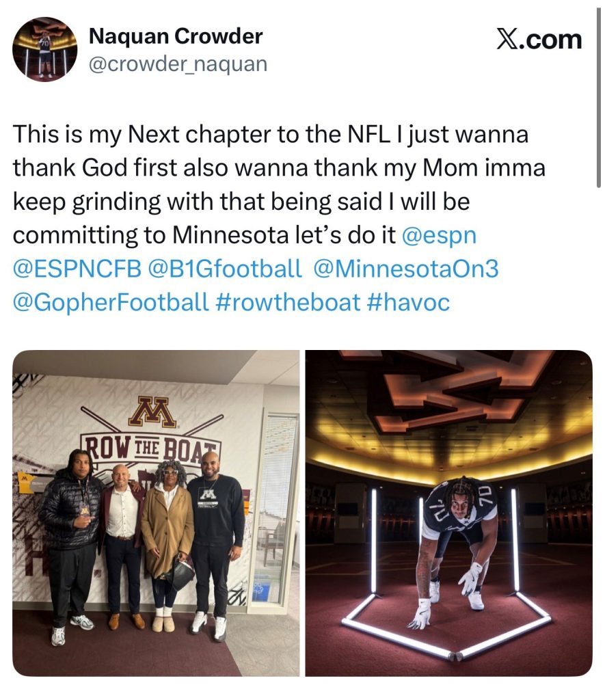Open the @B1Gfootball mention
Viewport: 605px width, 700px height.
[224, 269]
